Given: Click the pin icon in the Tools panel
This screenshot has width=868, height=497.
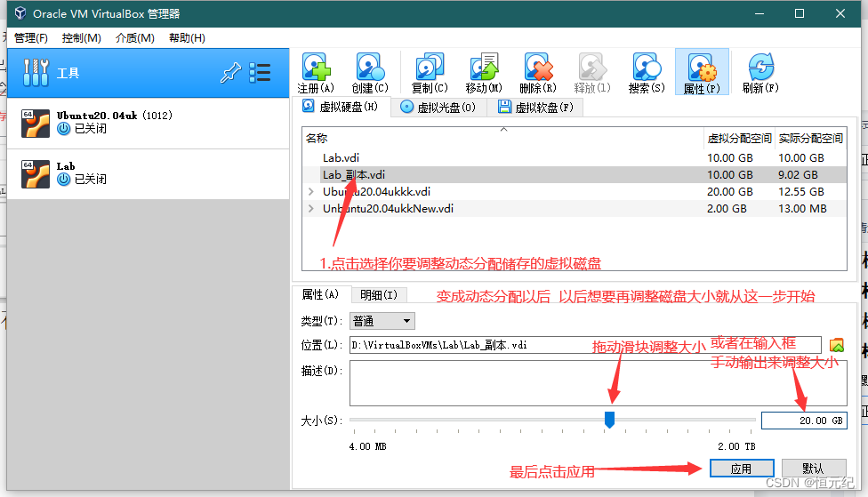Looking at the screenshot, I should point(230,73).
